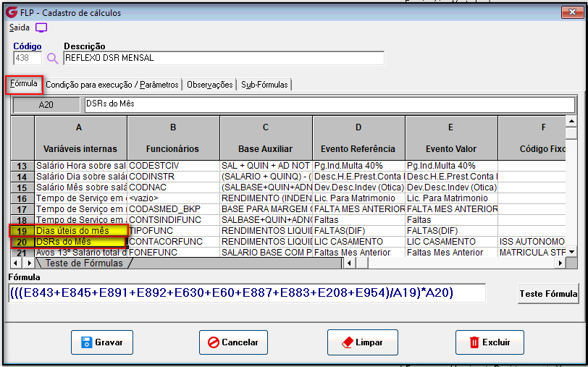
Task: Switch to Sub-Fórmulas tab
Action: point(264,85)
